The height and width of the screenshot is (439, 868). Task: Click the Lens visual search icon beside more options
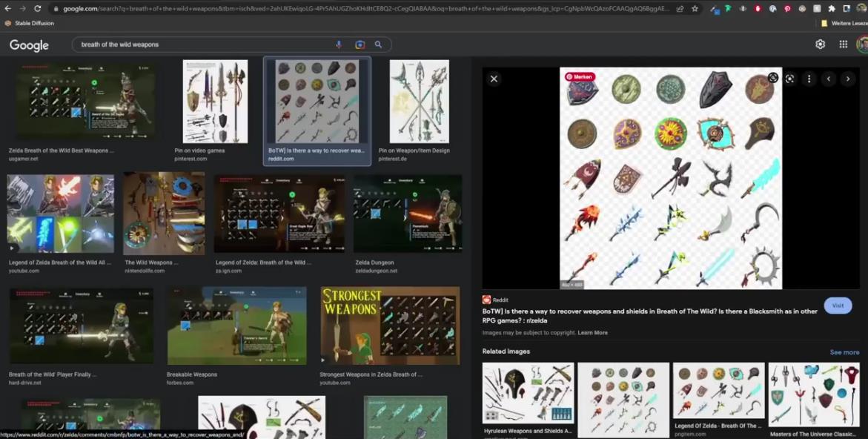coord(790,79)
